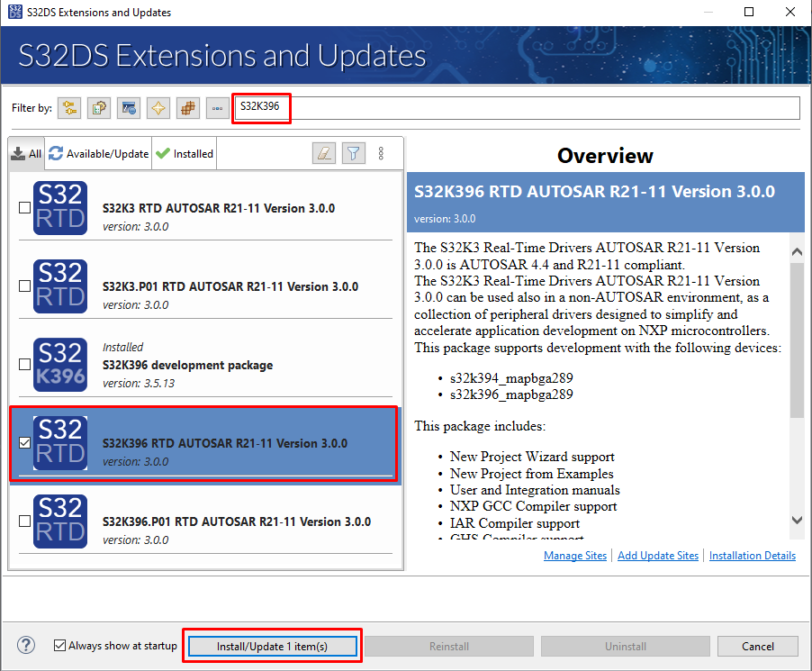This screenshot has width=812, height=671.
Task: Click the eraser clear-selection icon
Action: [324, 153]
